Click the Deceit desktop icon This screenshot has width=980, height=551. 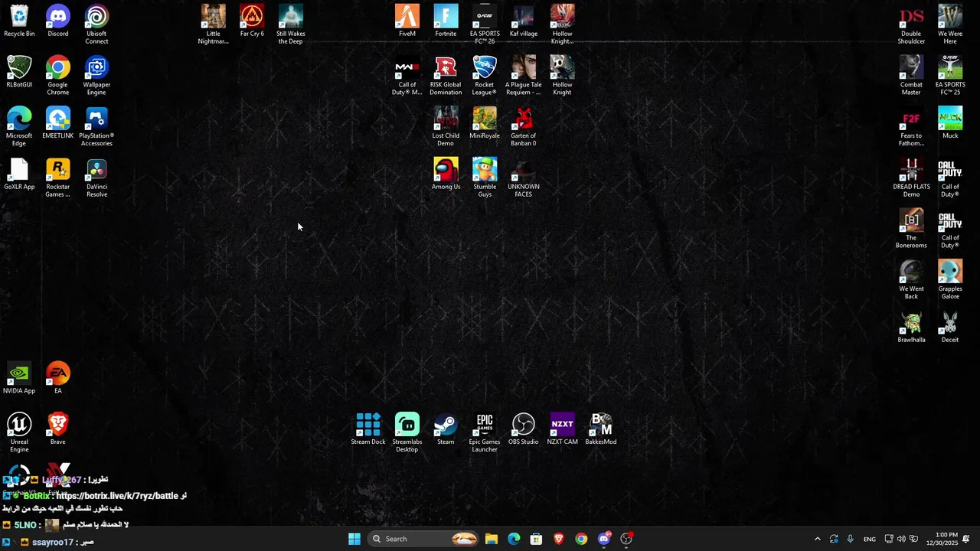pos(950,328)
